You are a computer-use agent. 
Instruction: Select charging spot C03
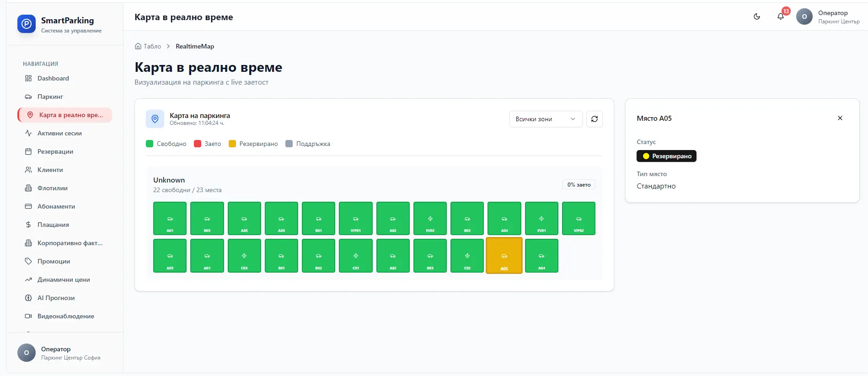coord(244,256)
